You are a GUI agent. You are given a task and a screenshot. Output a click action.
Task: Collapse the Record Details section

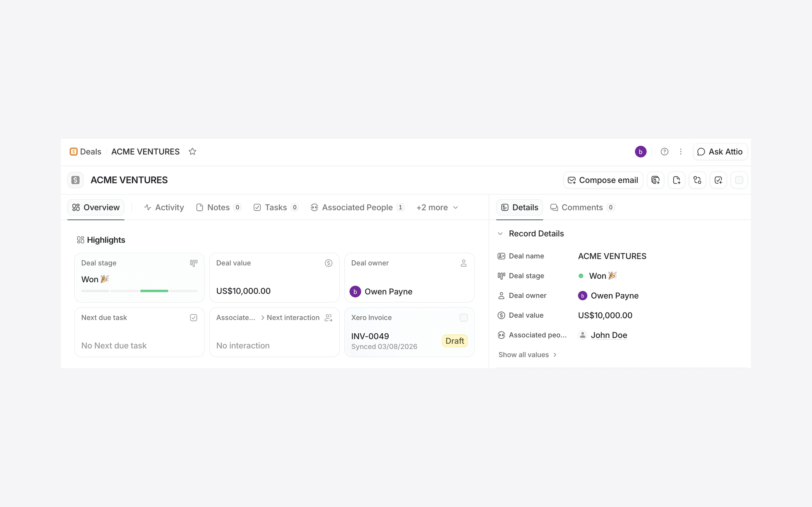[500, 234]
